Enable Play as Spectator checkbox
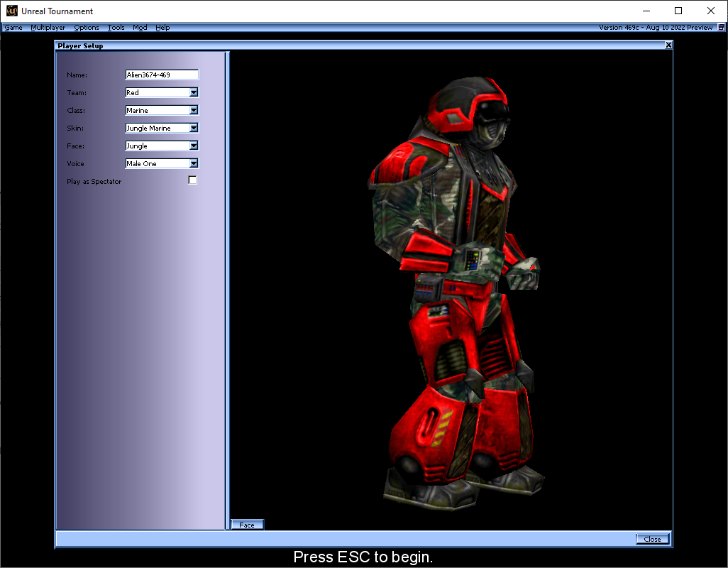Screen dimensions: 728x568 [x=193, y=180]
